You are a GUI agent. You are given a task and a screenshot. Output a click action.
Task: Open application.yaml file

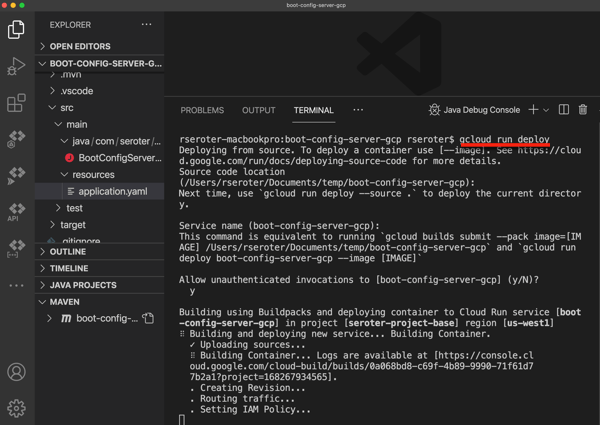point(112,191)
